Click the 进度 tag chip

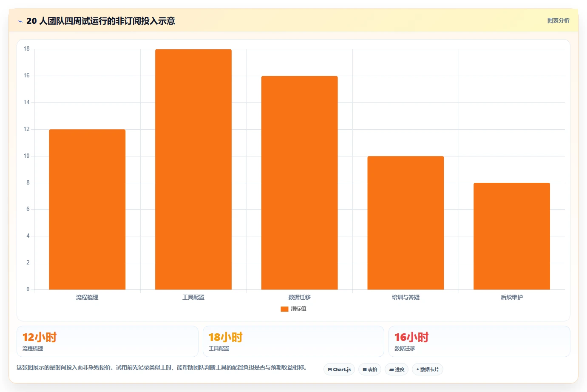[x=397, y=369]
